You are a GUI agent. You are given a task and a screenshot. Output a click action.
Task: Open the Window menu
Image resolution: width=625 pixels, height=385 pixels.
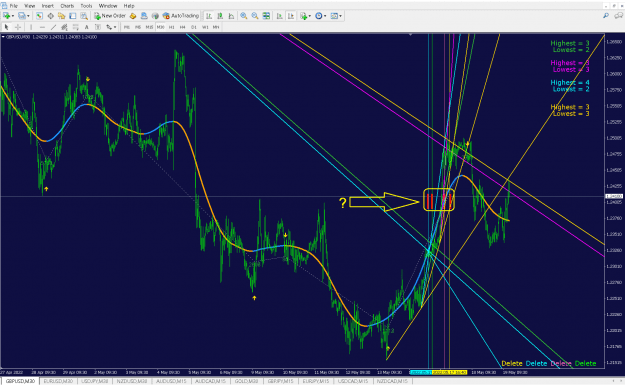tap(108, 6)
